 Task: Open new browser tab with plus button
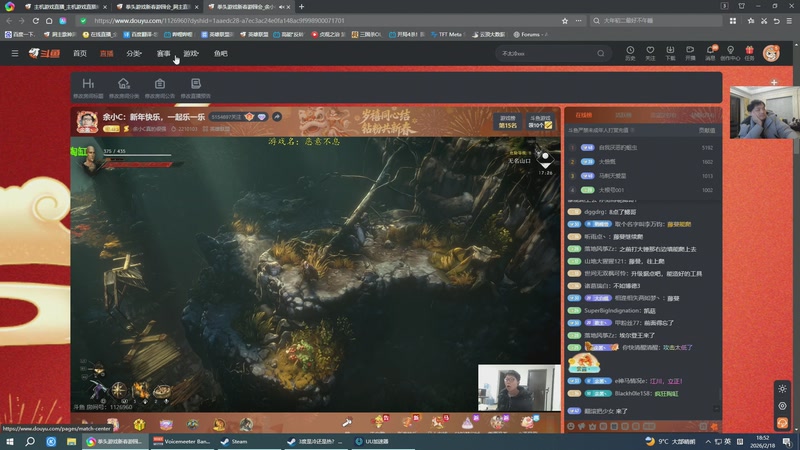click(302, 7)
